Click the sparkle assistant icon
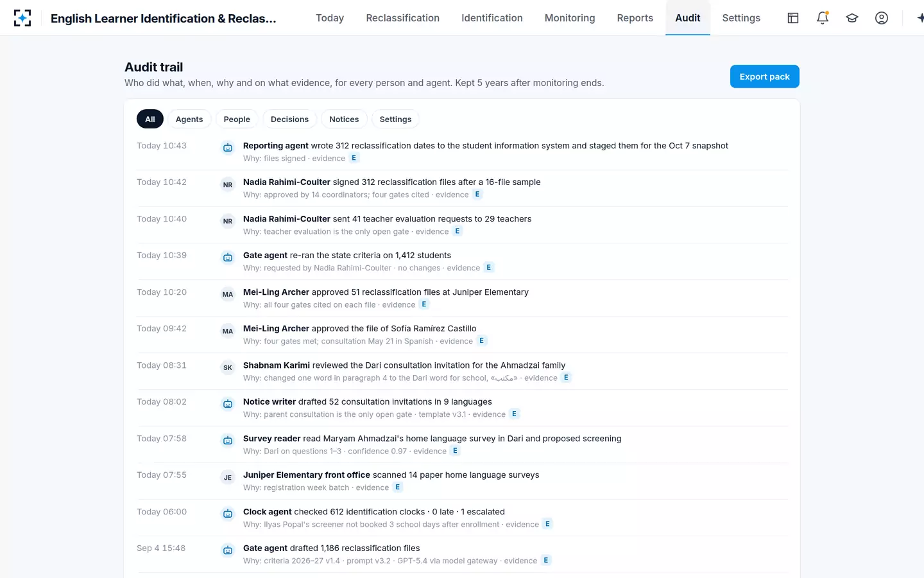Screen dimensions: 924x578 [920, 18]
